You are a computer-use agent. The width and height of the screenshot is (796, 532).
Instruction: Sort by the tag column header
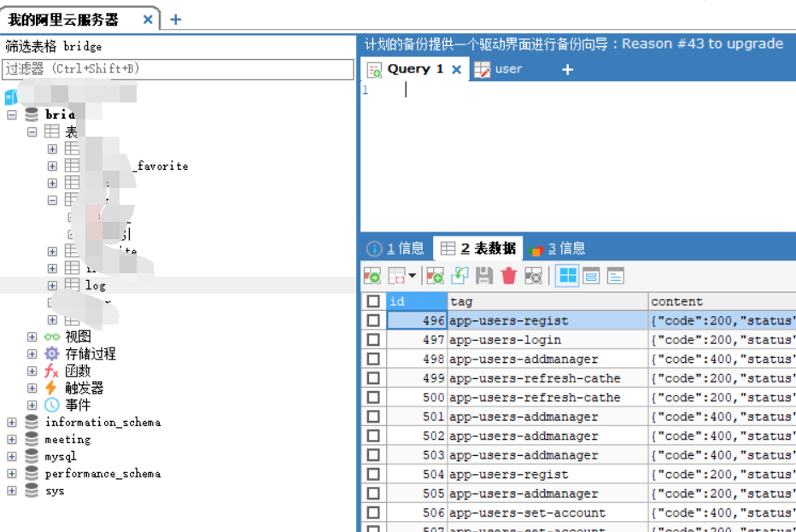[x=547, y=301]
